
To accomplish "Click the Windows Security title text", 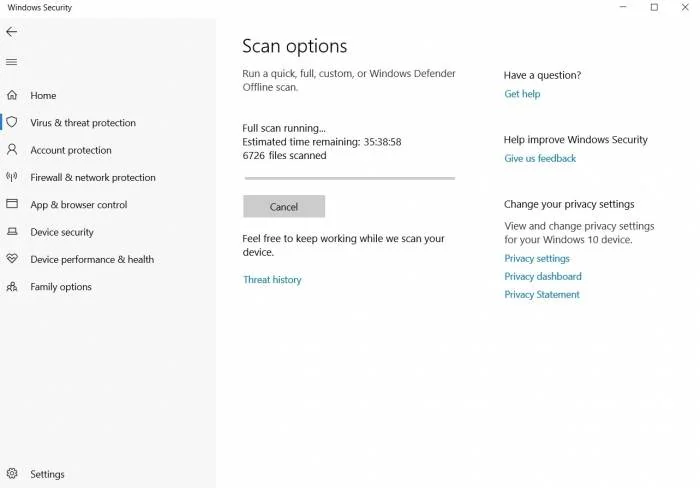I will pyautogui.click(x=39, y=8).
